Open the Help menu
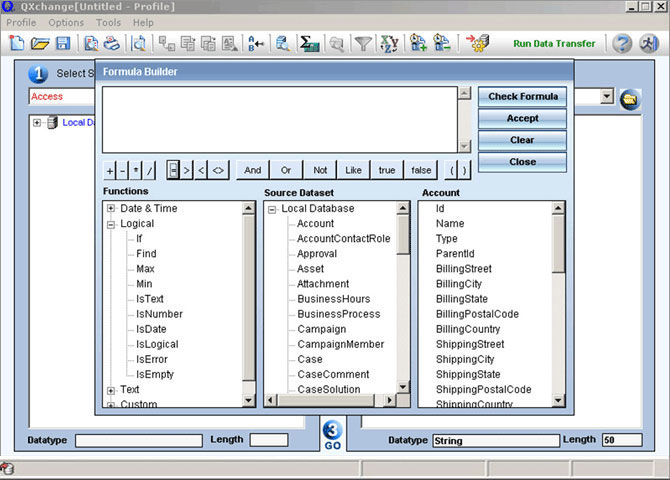The height and width of the screenshot is (480, 670). point(143,23)
